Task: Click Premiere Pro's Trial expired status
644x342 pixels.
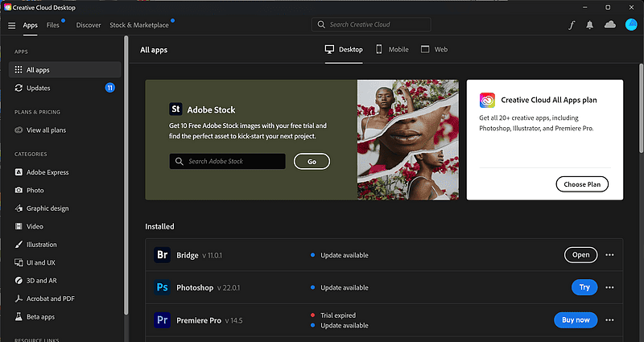Action: 333,315
